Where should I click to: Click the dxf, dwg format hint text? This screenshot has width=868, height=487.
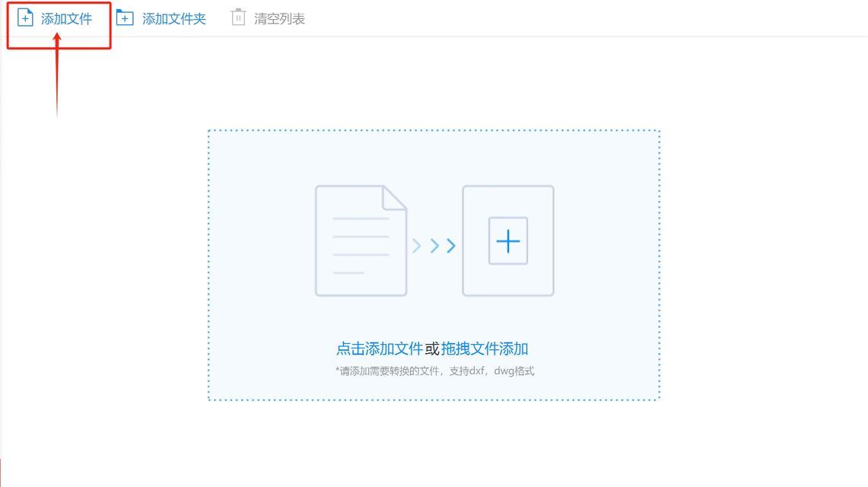(435, 371)
